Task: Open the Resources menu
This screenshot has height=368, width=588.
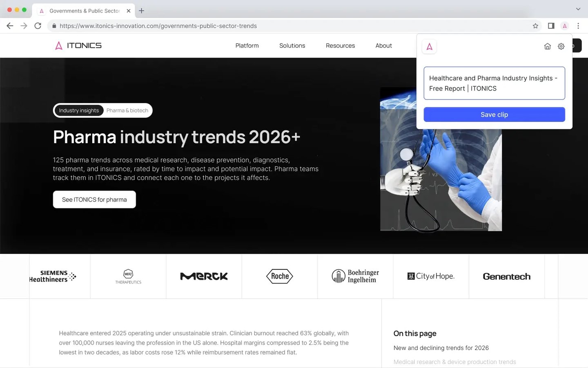Action: click(x=340, y=45)
